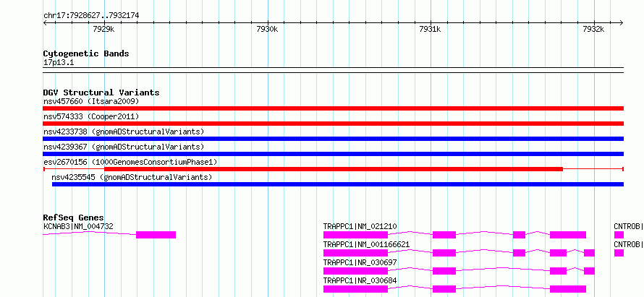Screen dimensions: 644x297
Task: Click the 7931k ruler label
Action: pos(430,29)
